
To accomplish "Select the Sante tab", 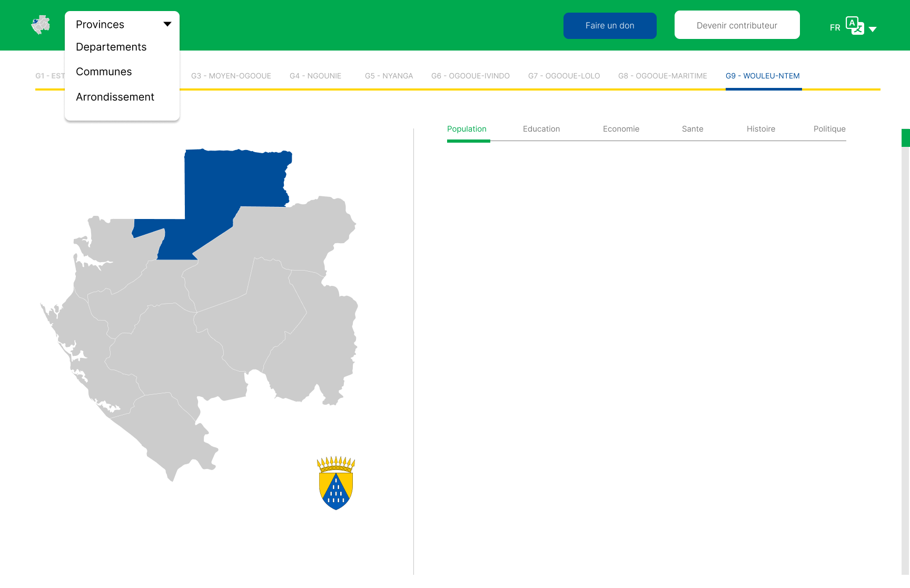I will coord(692,129).
